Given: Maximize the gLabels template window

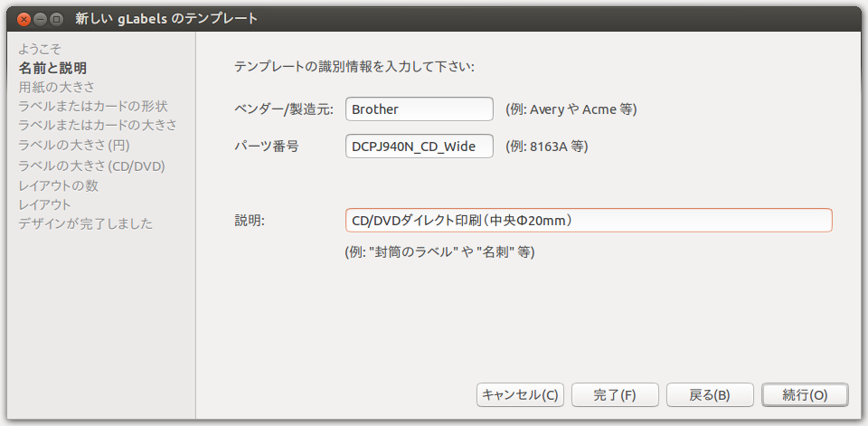Looking at the screenshot, I should coord(56,19).
